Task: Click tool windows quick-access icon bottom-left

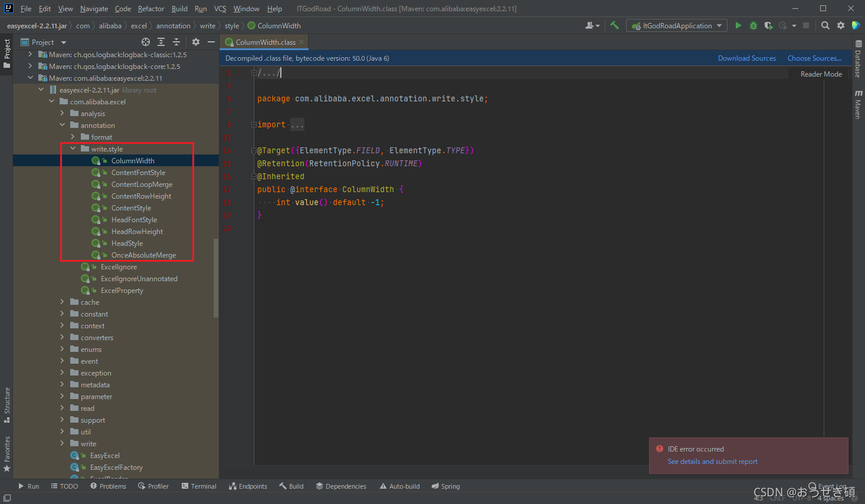Action: coord(7,498)
